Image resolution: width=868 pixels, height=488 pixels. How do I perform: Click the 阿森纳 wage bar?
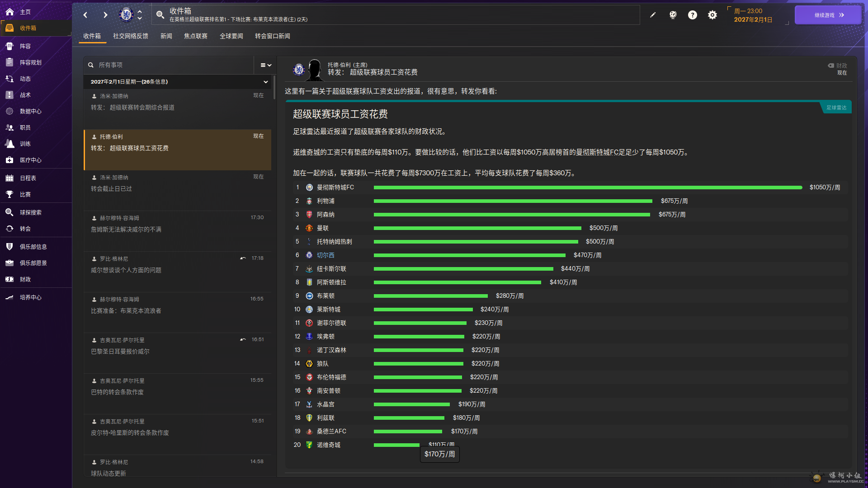512,215
